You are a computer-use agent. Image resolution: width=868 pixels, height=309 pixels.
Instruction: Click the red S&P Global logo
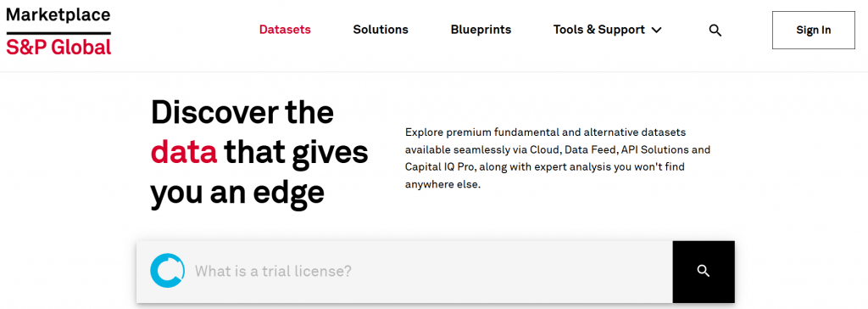point(58,48)
